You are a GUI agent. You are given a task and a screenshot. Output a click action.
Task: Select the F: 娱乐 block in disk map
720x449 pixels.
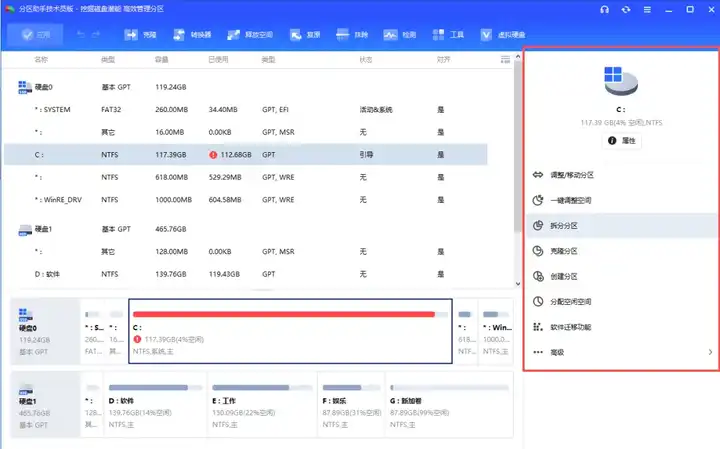[352, 404]
